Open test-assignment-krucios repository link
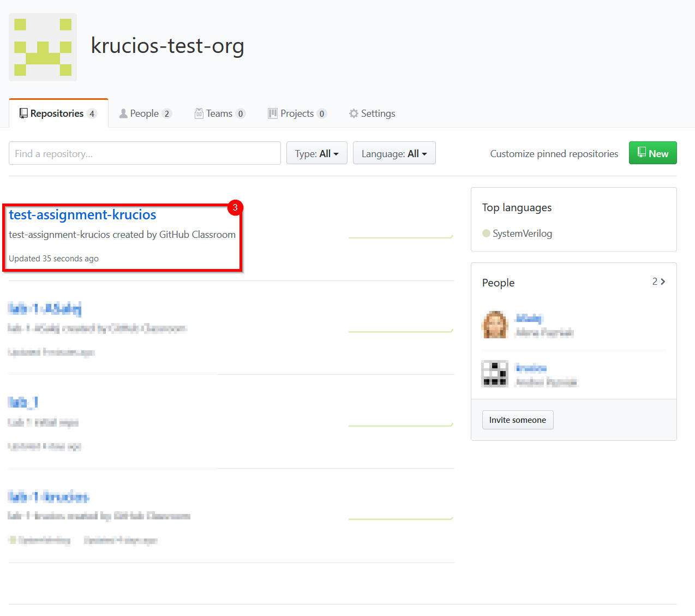Screen dimensions: 695x616 [x=82, y=215]
